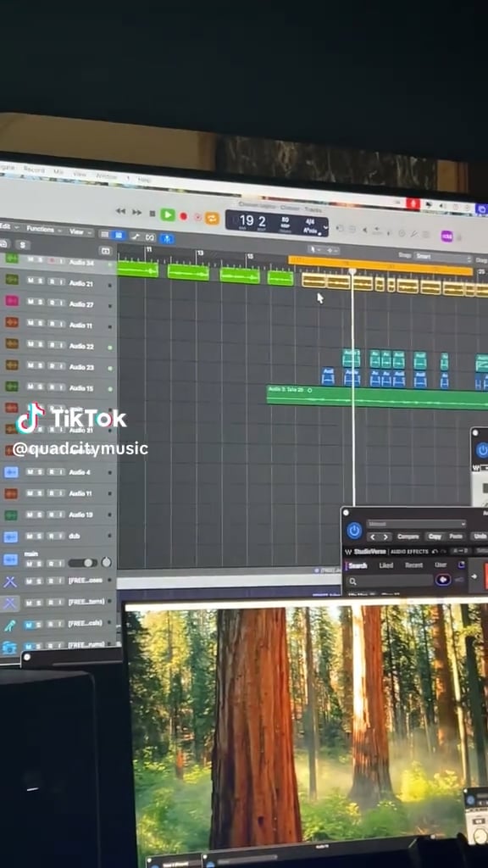The width and height of the screenshot is (488, 868).
Task: Click the Copy button in plugin header
Action: coord(435,537)
